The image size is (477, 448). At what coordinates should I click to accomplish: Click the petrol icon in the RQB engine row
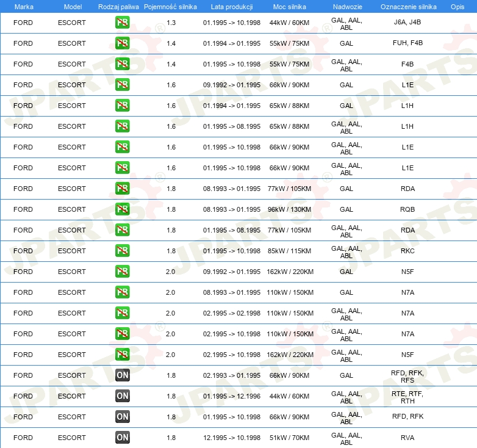122,209
